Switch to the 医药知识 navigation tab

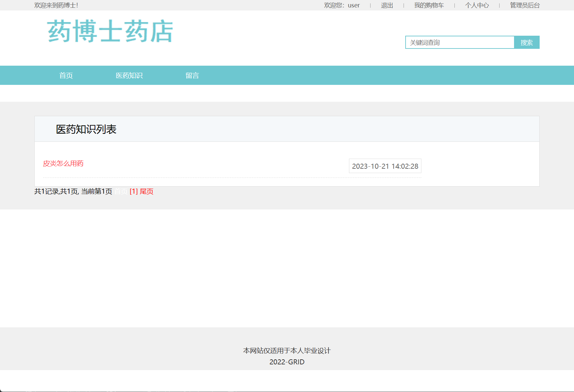[129, 75]
